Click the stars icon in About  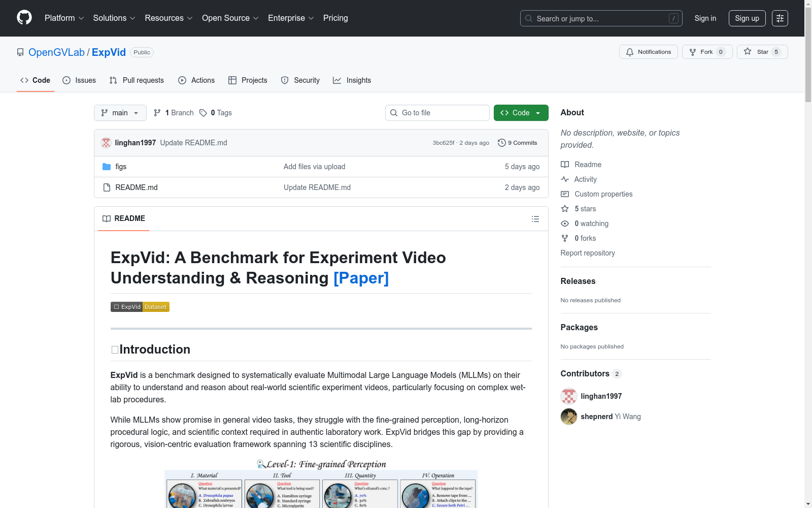[x=565, y=209]
